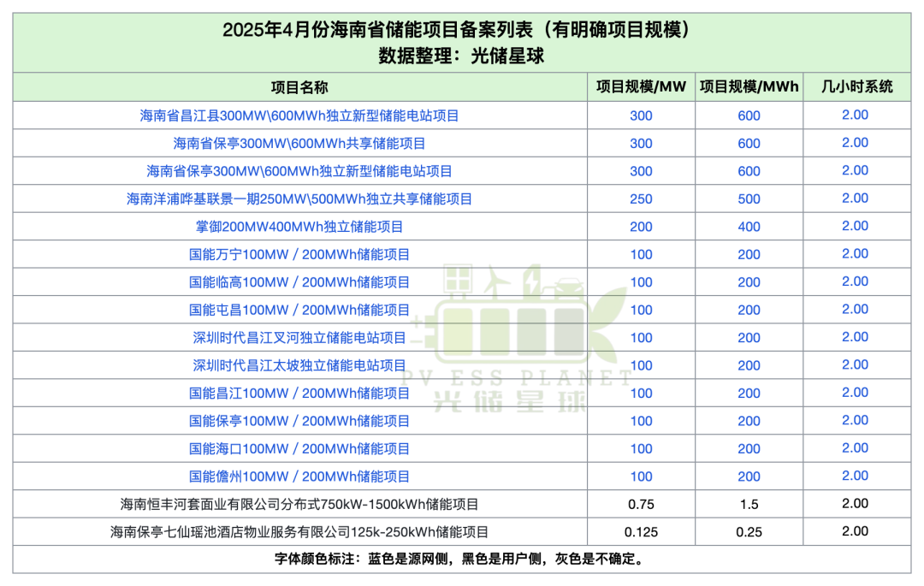Click the 200 MW value in 掌御 row
Image resolution: width=924 pixels, height=586 pixels.
[x=641, y=226]
